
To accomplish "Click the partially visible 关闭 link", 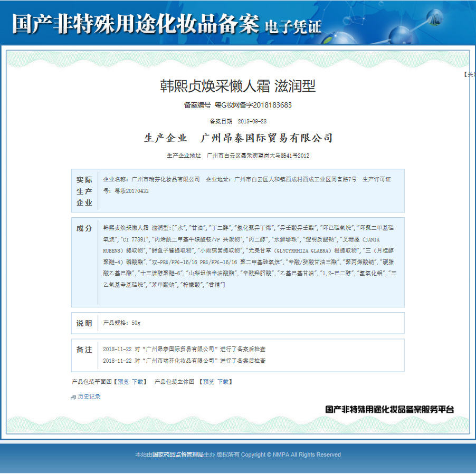I will coord(470,74).
